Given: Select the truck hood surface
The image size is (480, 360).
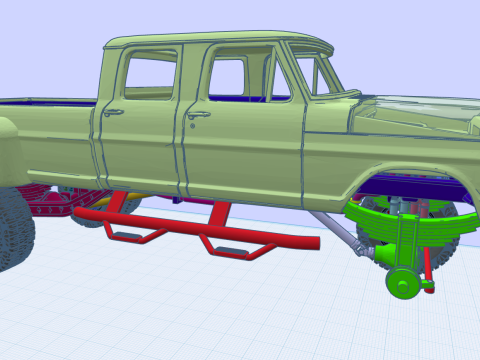Looking at the screenshot, I should coord(423,108).
